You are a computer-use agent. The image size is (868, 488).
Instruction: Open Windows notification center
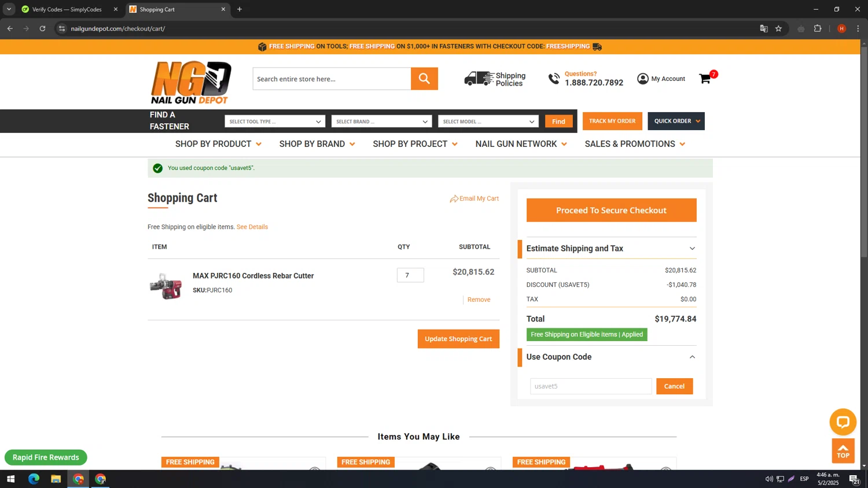[x=854, y=479]
